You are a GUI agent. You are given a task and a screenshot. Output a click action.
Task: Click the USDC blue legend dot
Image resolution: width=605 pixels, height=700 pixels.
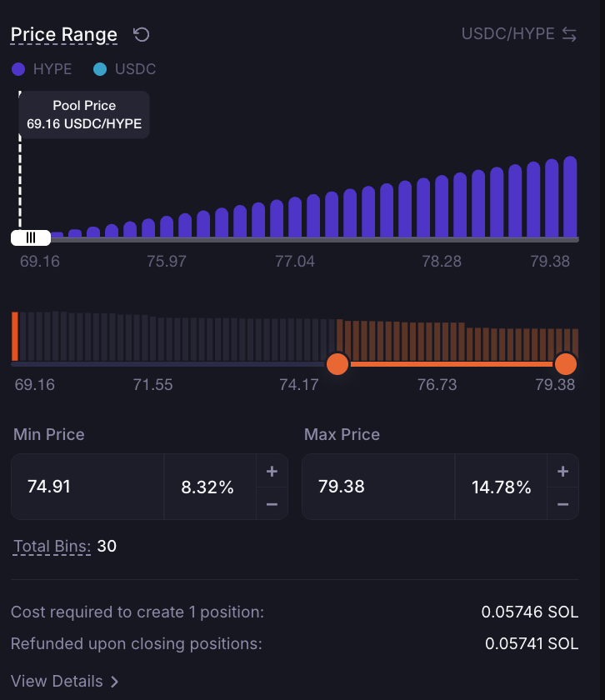[x=100, y=69]
